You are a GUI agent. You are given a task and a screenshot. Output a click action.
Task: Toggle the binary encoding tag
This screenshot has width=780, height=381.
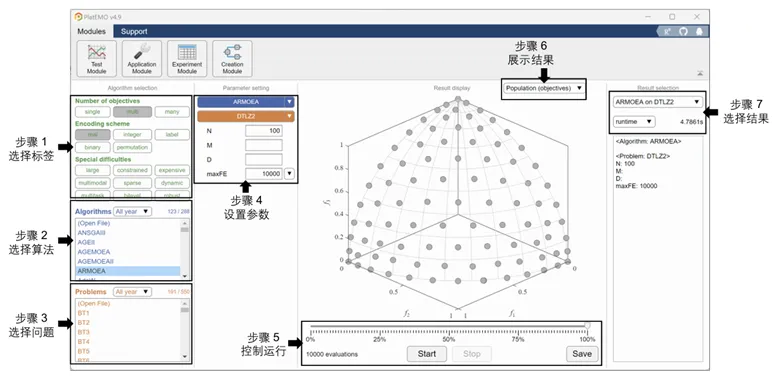tap(93, 147)
